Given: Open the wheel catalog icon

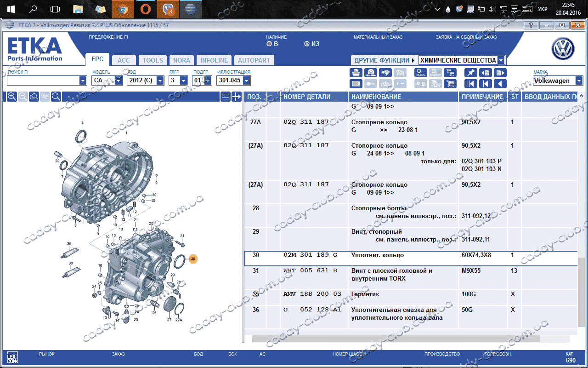Looking at the screenshot, I should click(371, 73).
